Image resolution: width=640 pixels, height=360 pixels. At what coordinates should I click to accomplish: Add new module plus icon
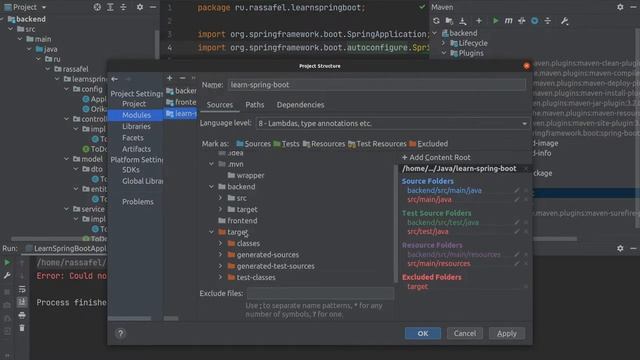169,78
